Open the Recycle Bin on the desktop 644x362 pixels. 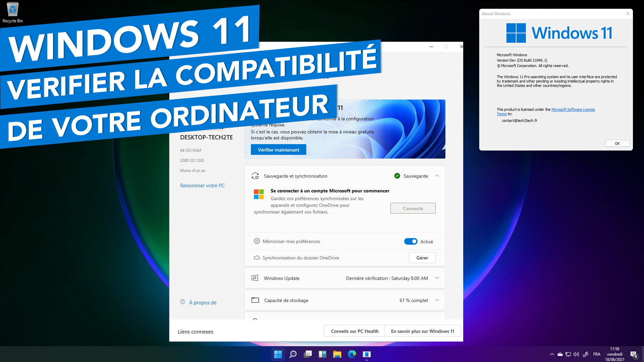[x=12, y=10]
